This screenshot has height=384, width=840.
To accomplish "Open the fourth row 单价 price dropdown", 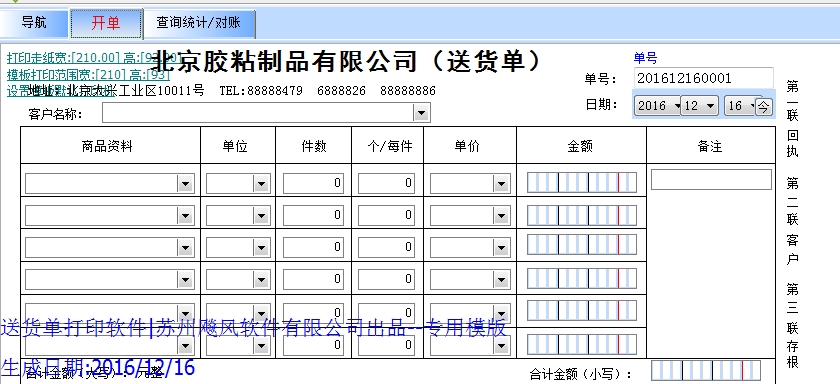I will 501,279.
